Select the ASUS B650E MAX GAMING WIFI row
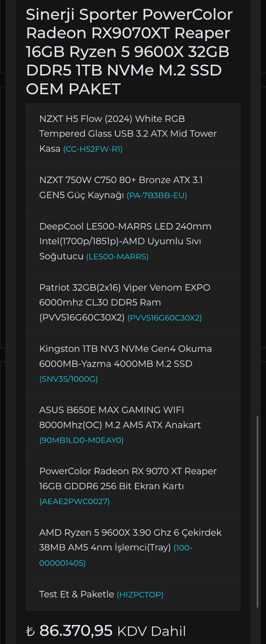Viewport: 266px width, 644px height. click(x=133, y=425)
